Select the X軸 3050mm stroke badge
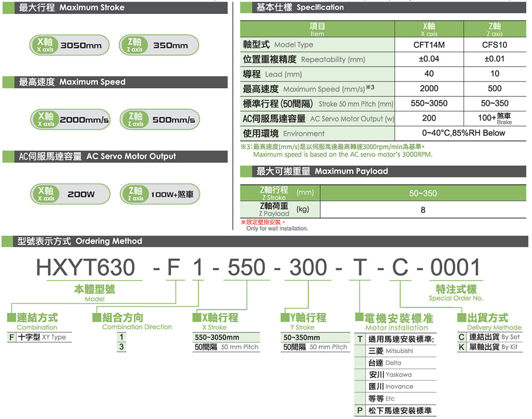 click(69, 46)
